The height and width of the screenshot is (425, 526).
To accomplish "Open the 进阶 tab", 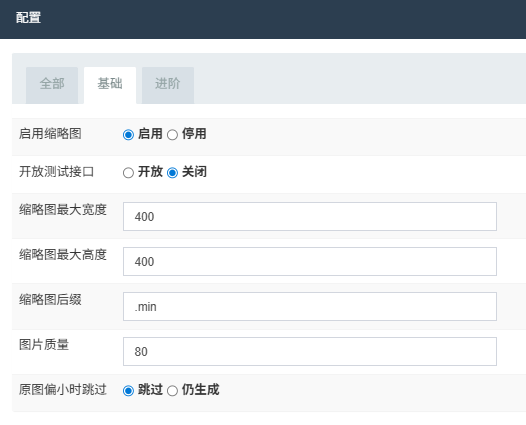I will click(x=168, y=85).
